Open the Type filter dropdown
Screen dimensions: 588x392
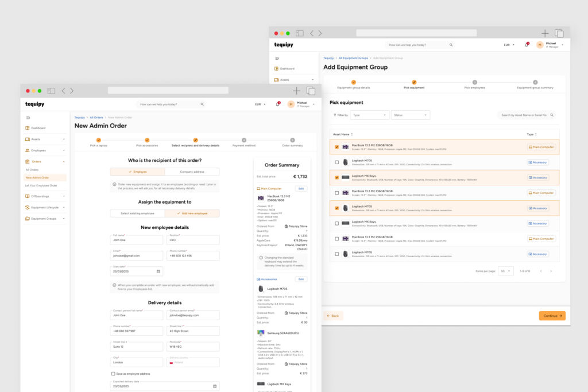369,115
